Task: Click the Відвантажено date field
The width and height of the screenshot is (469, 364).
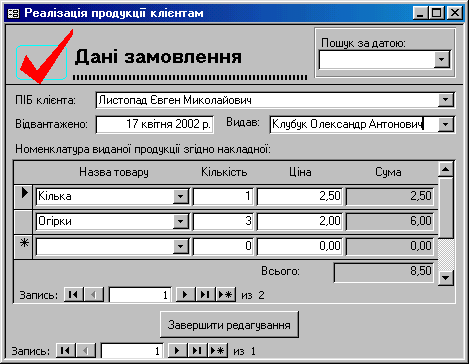Action: 155,124
